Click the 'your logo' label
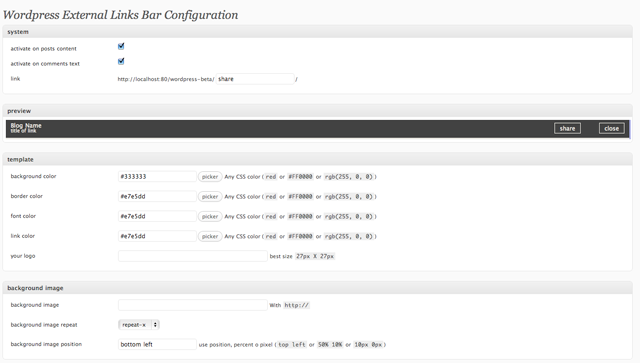 click(x=23, y=256)
